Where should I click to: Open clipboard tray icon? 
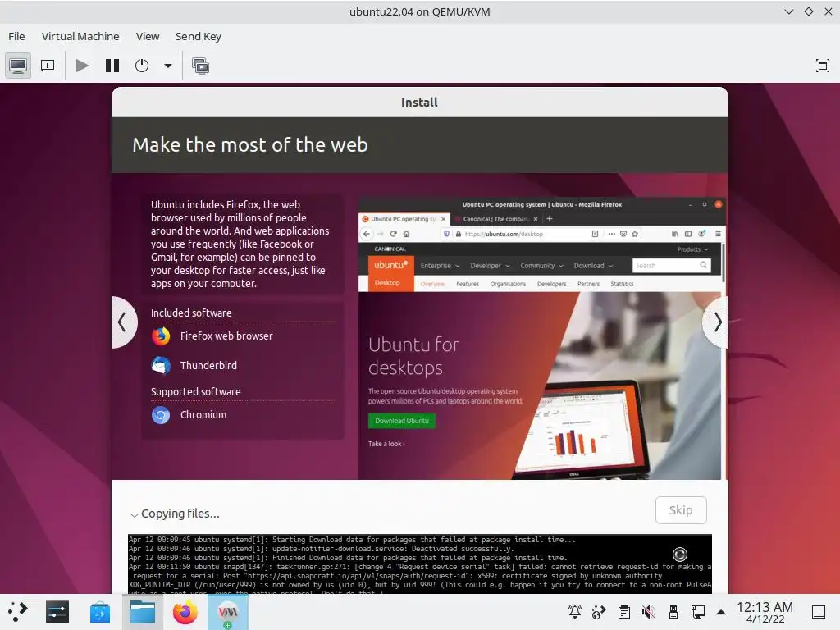coord(623,611)
